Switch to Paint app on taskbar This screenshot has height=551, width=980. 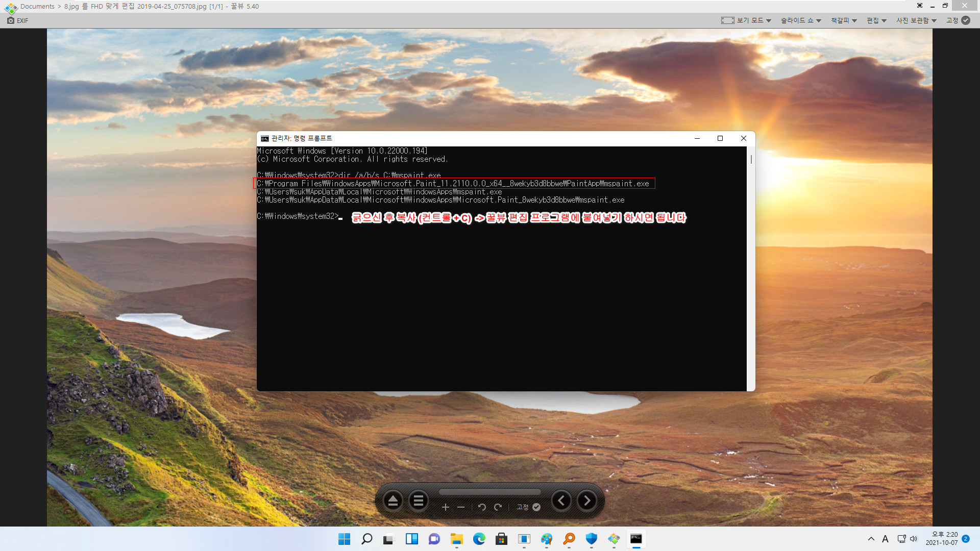[547, 539]
